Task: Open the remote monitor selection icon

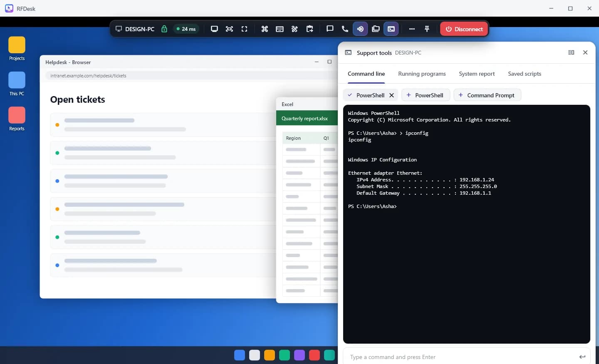Action: point(214,29)
